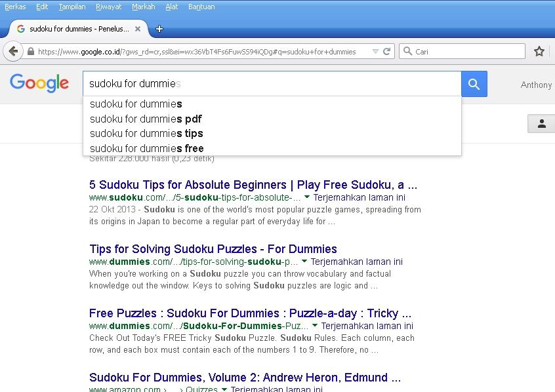Click the padlock site security icon
555x392 pixels.
(x=31, y=52)
